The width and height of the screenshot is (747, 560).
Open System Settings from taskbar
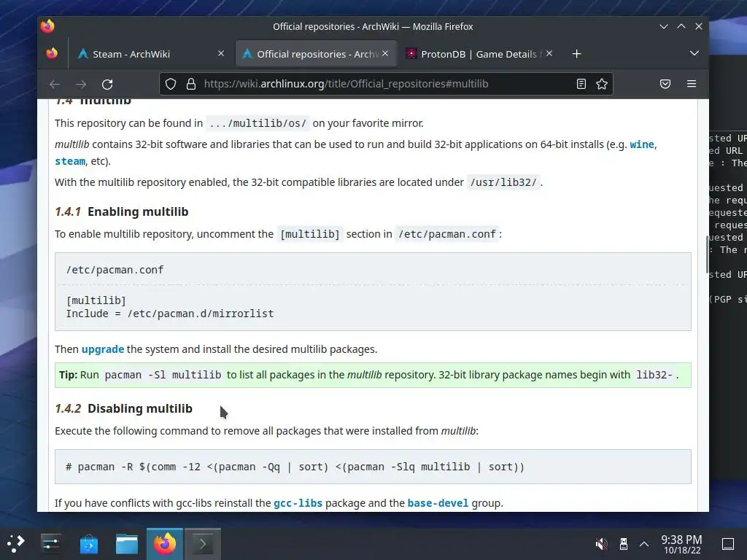(x=50, y=544)
